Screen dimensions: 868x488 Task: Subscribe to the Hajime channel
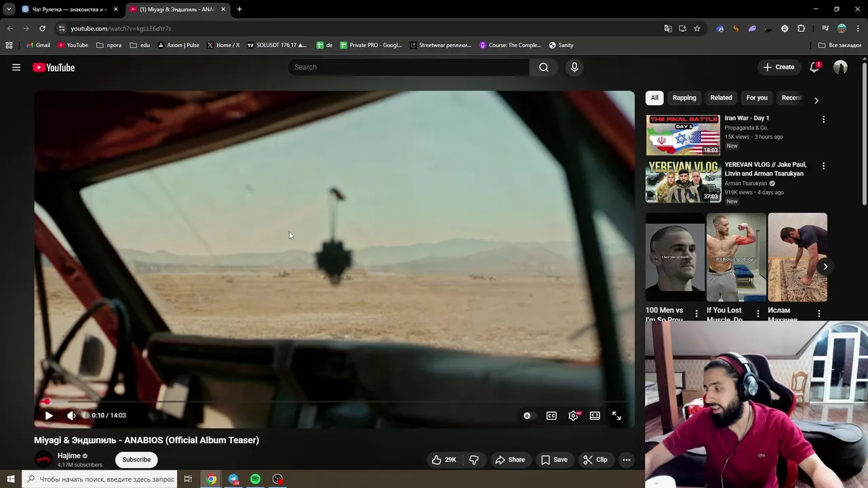136,460
